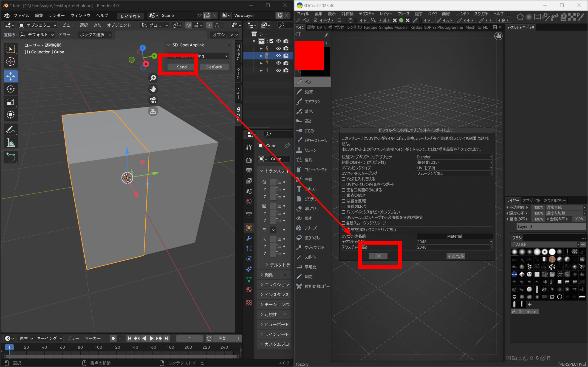
Task: Switch to オブジェクト tab in 3DCoat
Action: (531, 200)
